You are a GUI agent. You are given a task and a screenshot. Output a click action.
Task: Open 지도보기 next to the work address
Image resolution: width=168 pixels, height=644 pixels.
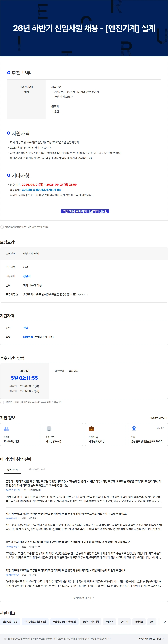click(x=82, y=294)
